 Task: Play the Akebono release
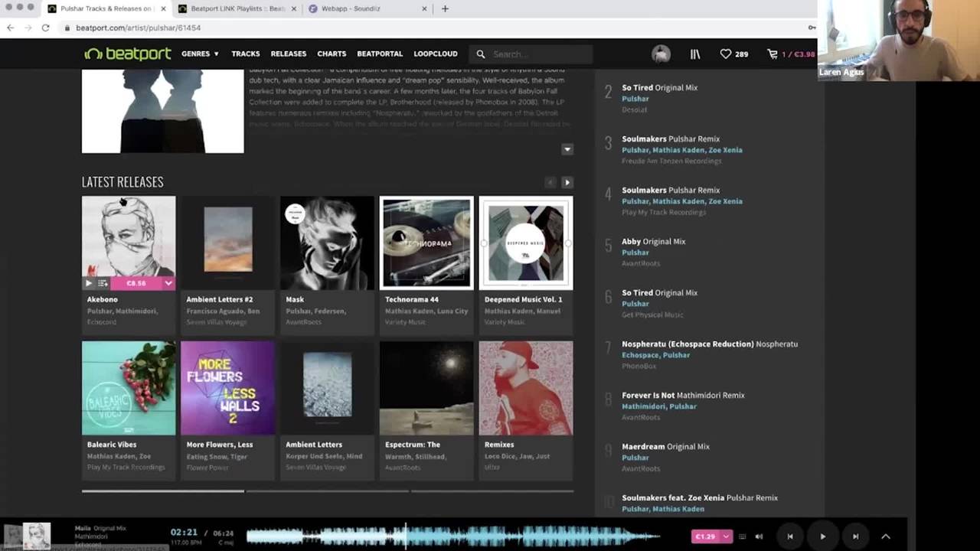pos(89,283)
